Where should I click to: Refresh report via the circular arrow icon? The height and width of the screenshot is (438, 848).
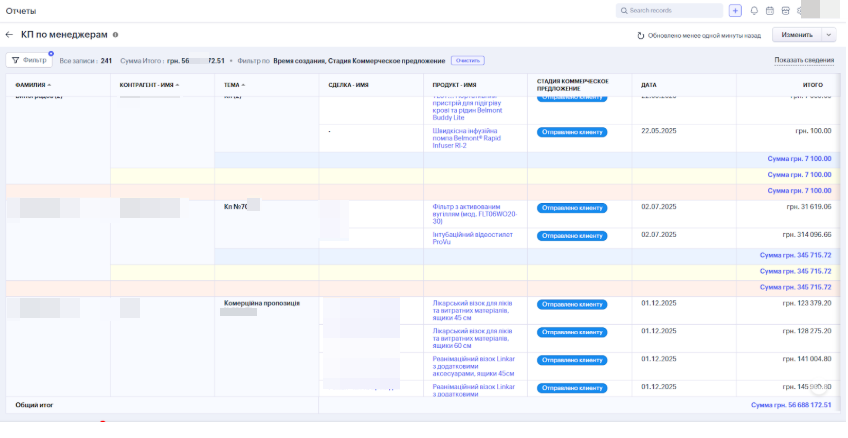(x=640, y=36)
